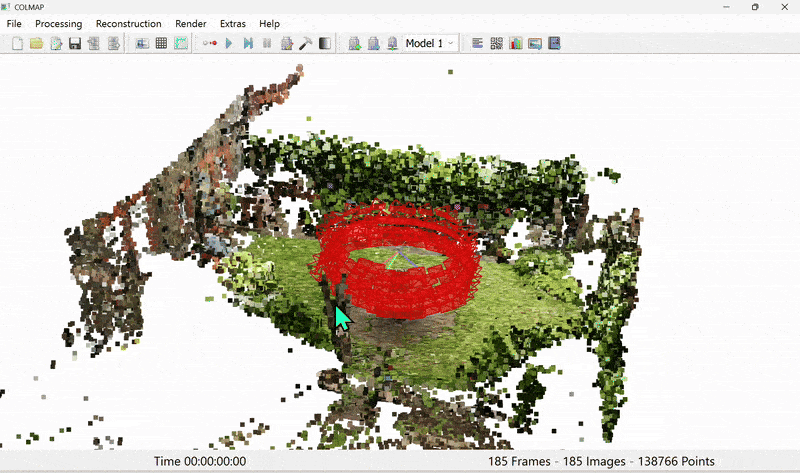Start reconstruction with the play icon
800x473 pixels.
tap(229, 44)
